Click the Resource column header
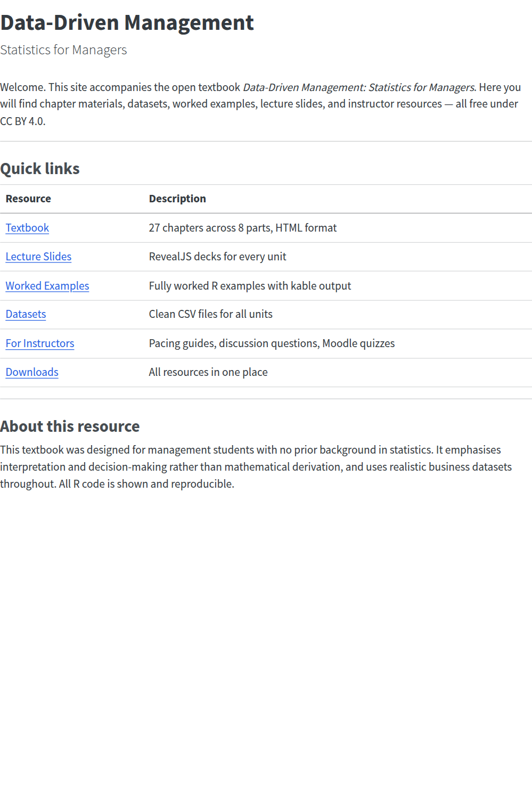This screenshot has height=788, width=532. click(28, 198)
